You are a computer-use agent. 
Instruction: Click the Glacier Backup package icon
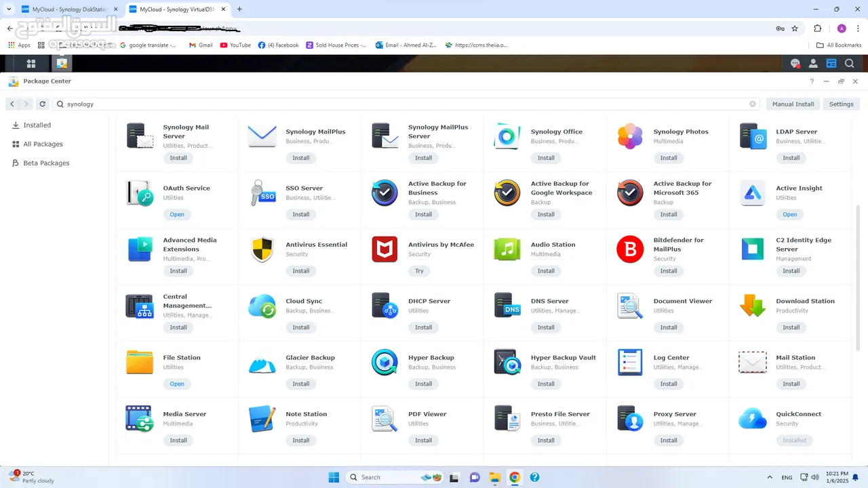tap(262, 364)
